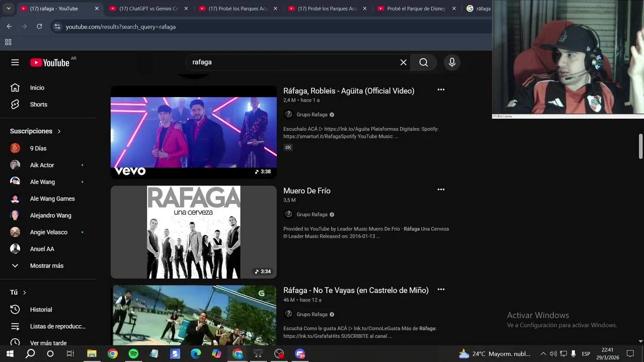
Task: Click the site information icon
Action: [x=57, y=27]
